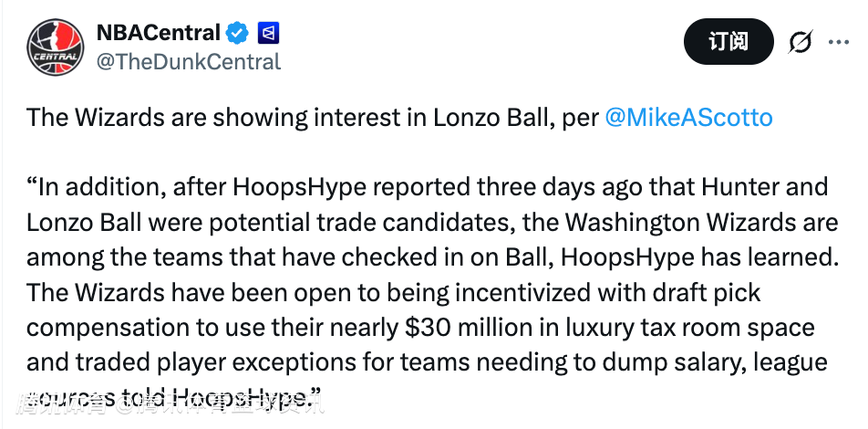The height and width of the screenshot is (429, 868).
Task: Click the @TheDunkCentral handle
Action: coord(189,62)
